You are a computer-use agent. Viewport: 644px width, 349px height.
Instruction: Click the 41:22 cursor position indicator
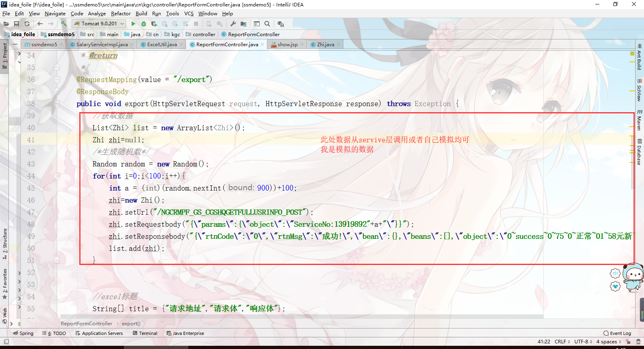[544, 342]
